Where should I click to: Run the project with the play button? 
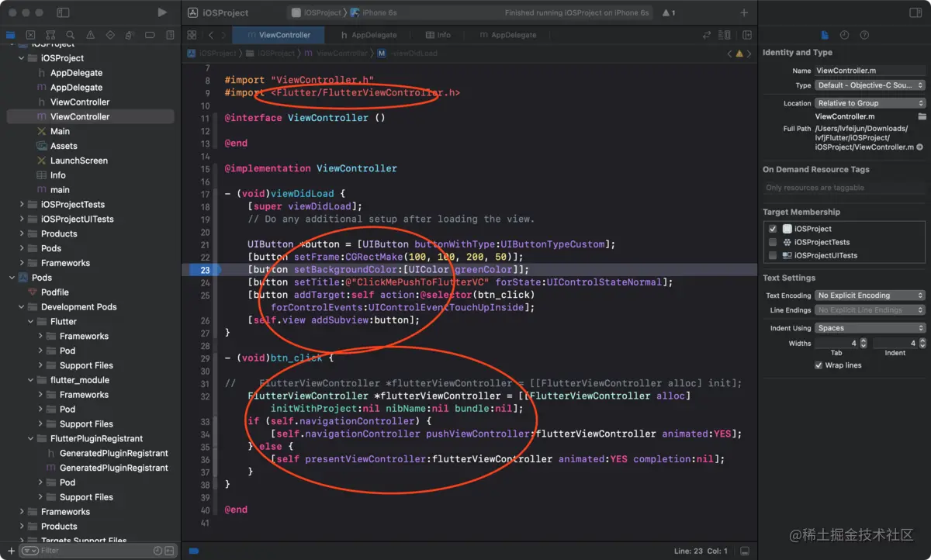161,12
